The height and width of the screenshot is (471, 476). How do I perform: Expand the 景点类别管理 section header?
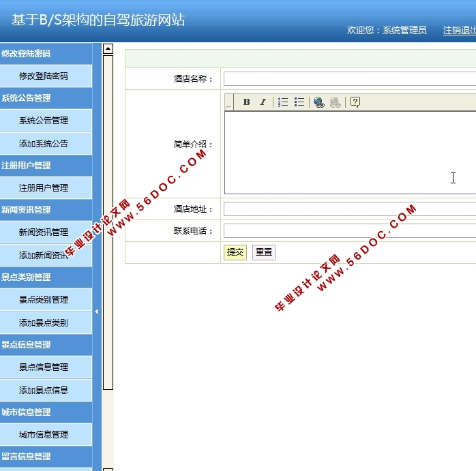click(46, 277)
